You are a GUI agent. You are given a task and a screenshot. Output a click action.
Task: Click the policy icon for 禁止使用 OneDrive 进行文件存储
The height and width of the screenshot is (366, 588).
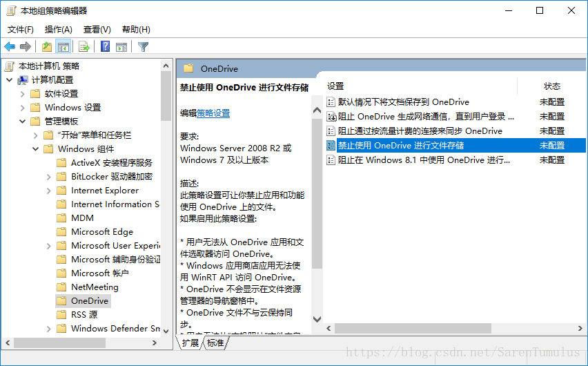point(331,145)
